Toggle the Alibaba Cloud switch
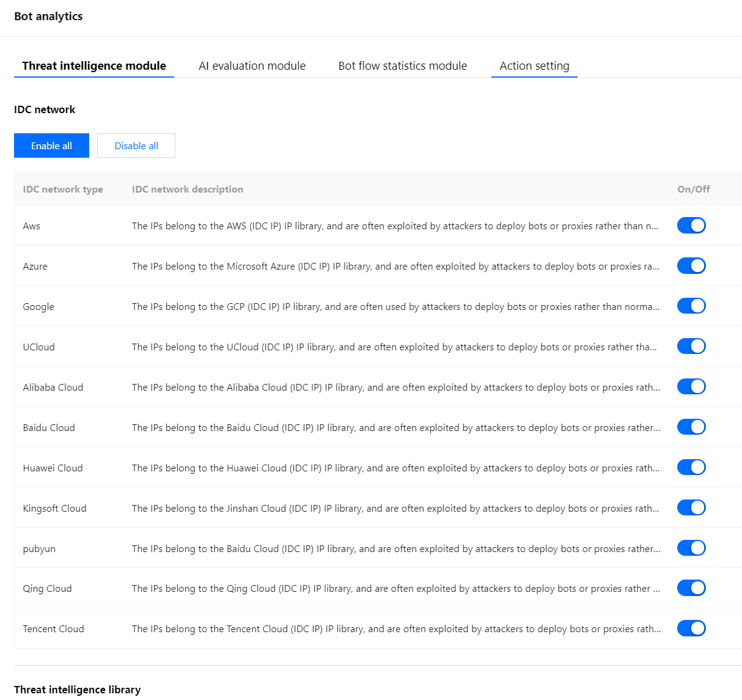 691,387
